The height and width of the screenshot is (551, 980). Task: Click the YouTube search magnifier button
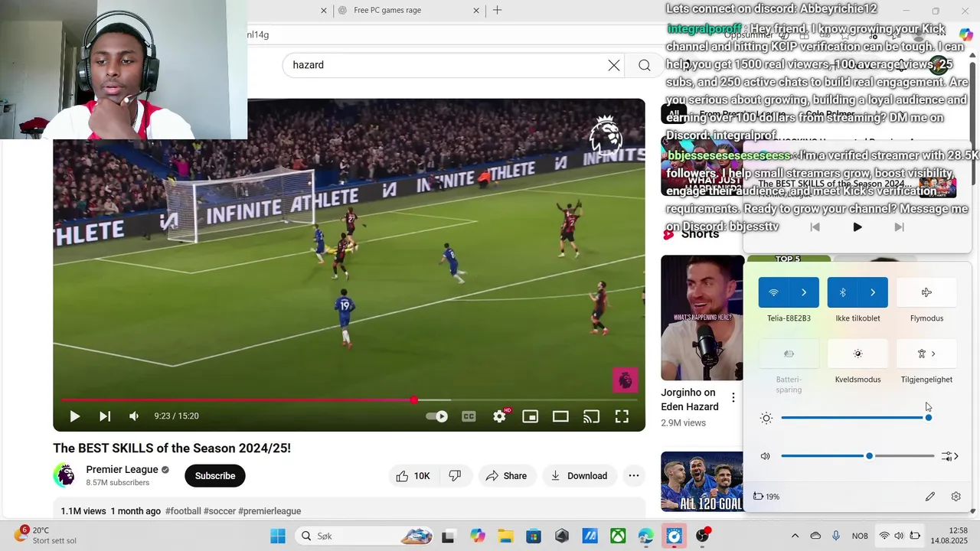point(644,65)
